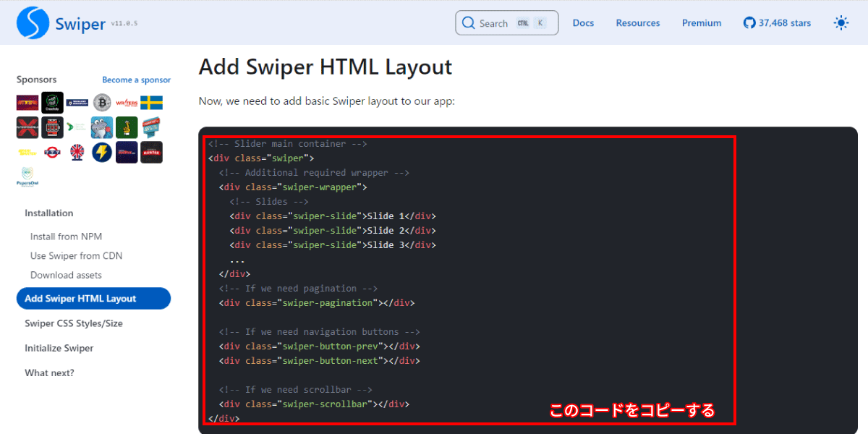The image size is (868, 434).
Task: Open the teal discount ribbon sponsor logo
Action: 151,127
